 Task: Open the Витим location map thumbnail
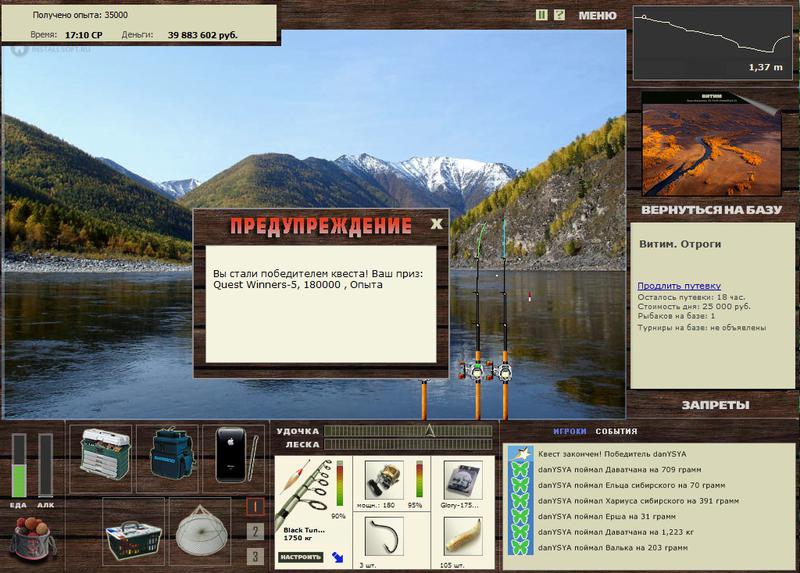pyautogui.click(x=711, y=144)
